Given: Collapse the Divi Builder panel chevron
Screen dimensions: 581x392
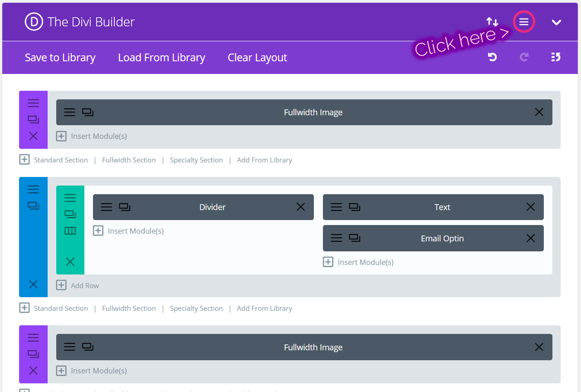Looking at the screenshot, I should pyautogui.click(x=556, y=22).
